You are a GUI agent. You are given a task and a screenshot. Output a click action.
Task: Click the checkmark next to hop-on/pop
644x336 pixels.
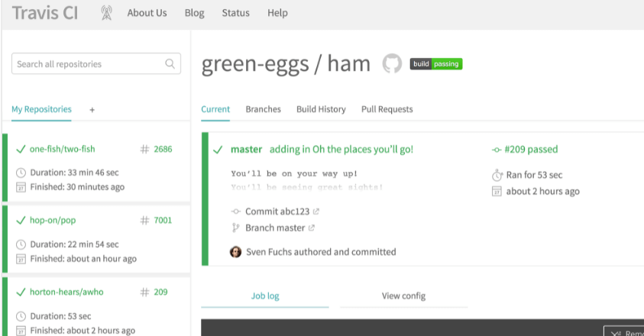21,221
